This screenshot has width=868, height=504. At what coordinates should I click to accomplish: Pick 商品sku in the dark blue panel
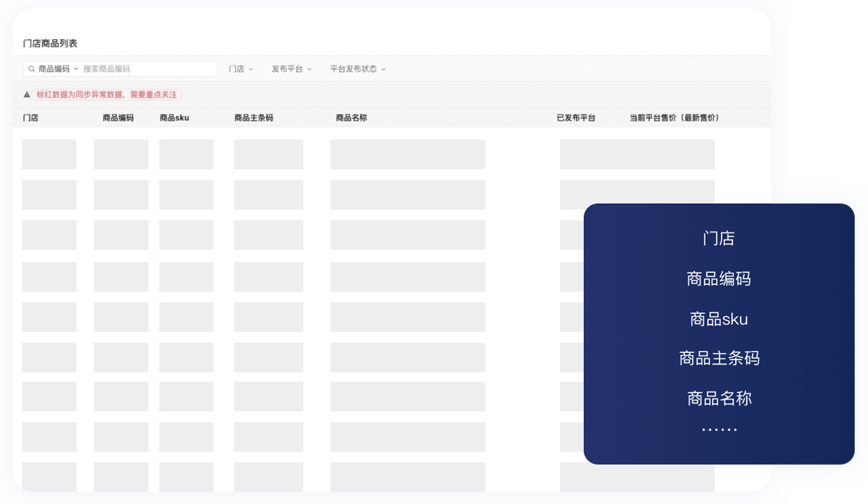[x=719, y=319]
